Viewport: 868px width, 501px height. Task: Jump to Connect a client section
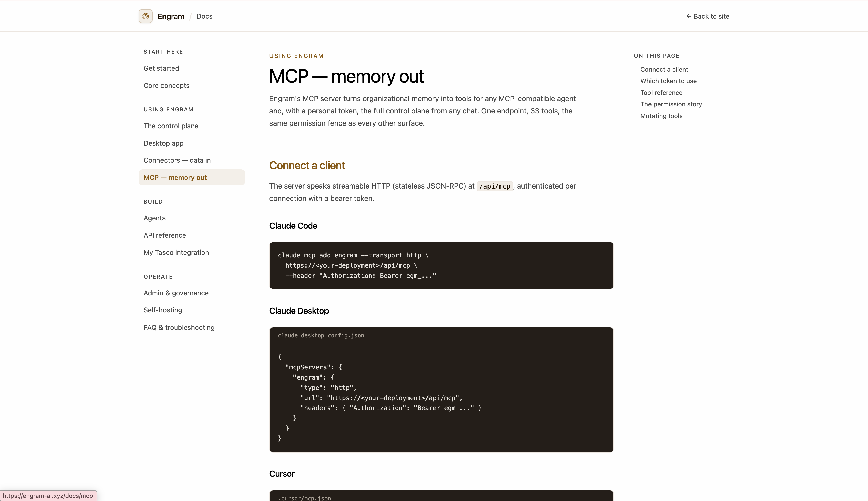tap(664, 69)
